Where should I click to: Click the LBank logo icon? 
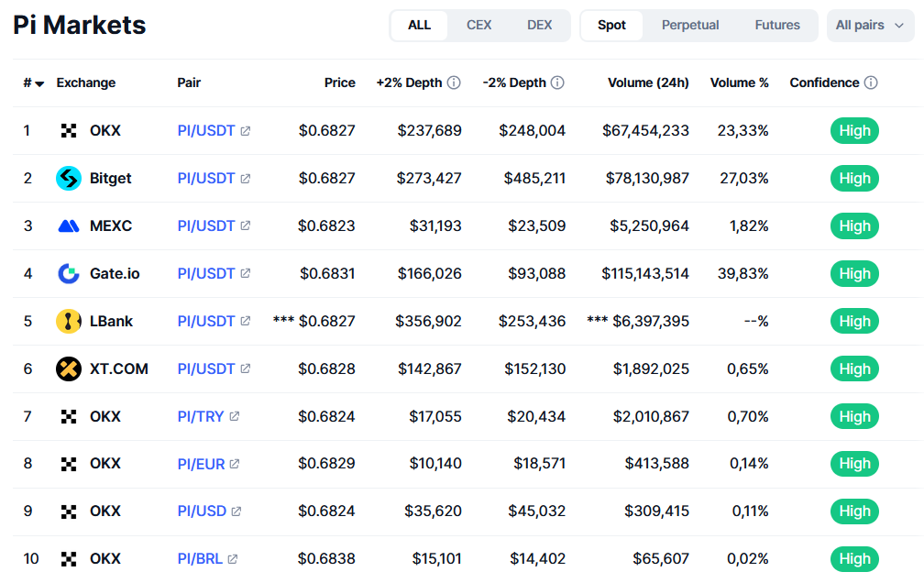coord(69,321)
